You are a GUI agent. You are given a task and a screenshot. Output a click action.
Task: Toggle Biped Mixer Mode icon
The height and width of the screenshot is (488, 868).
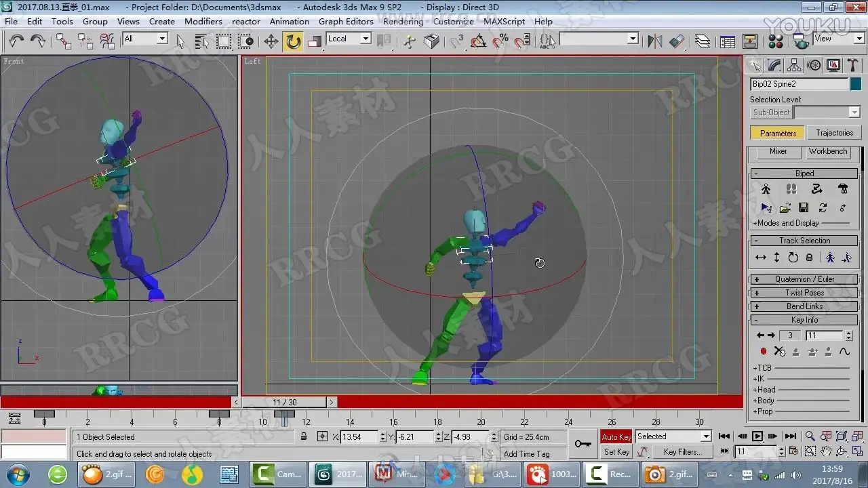(843, 189)
